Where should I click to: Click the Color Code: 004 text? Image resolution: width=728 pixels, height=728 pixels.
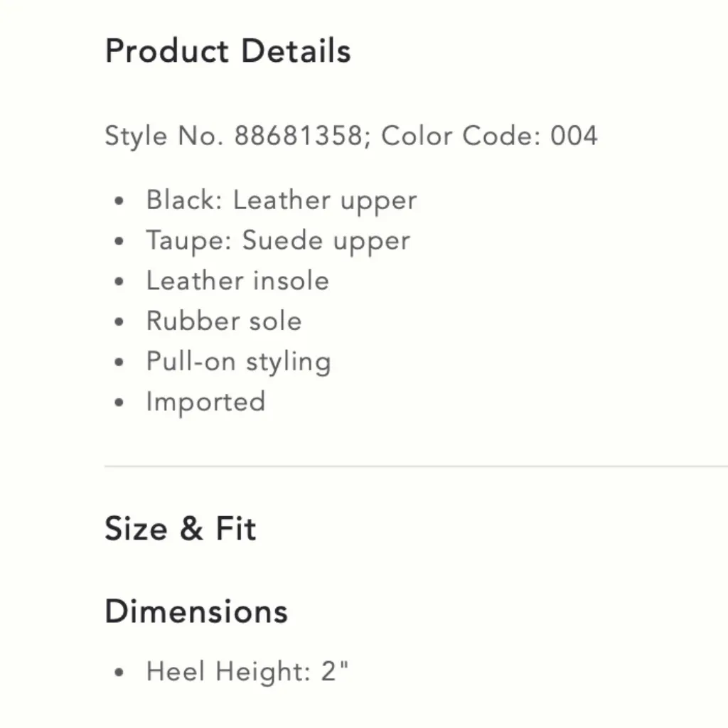(489, 135)
